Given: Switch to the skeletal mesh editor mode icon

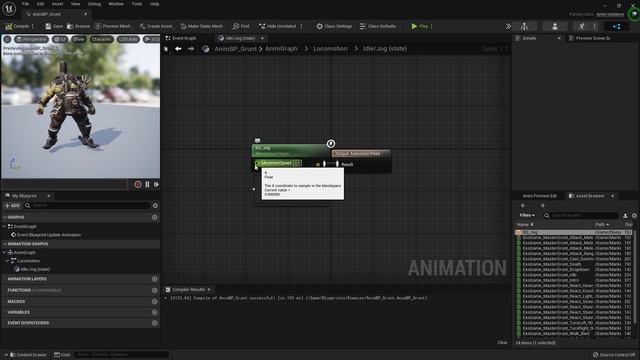Looking at the screenshot, I should pos(555,27).
